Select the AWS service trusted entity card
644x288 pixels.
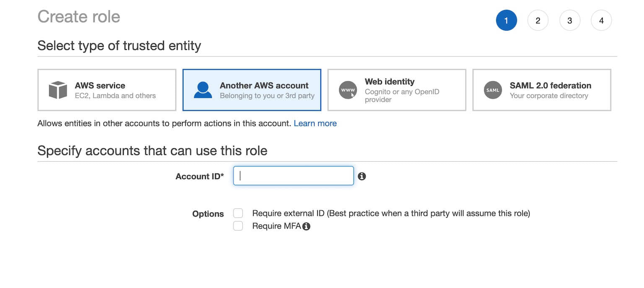(x=107, y=90)
